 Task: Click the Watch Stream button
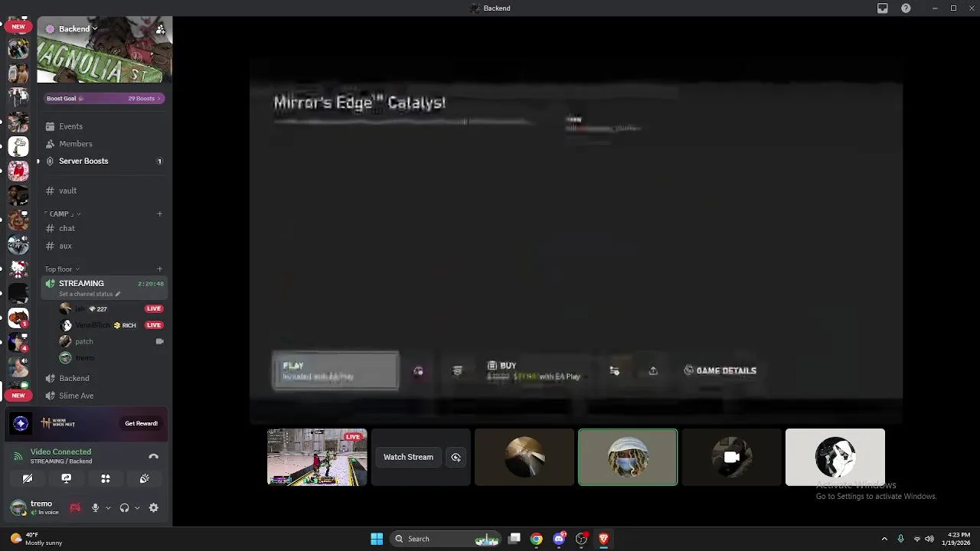[x=408, y=457]
